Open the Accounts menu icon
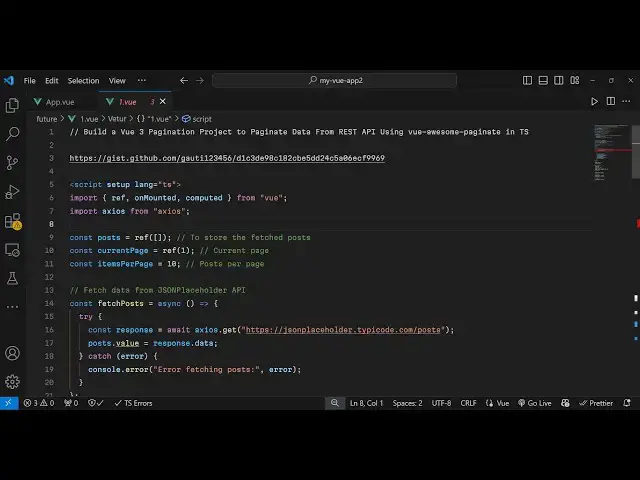 [12, 353]
